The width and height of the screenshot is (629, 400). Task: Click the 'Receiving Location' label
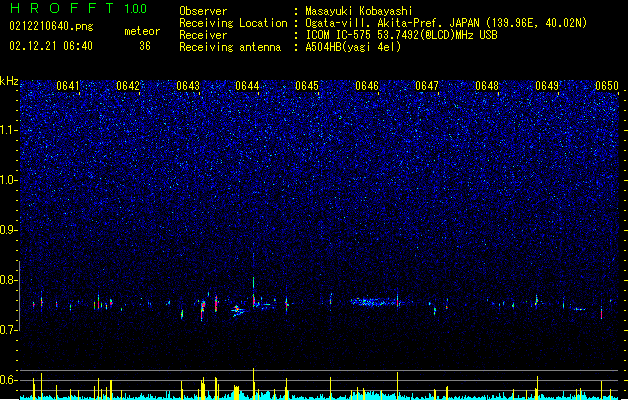pyautogui.click(x=233, y=23)
